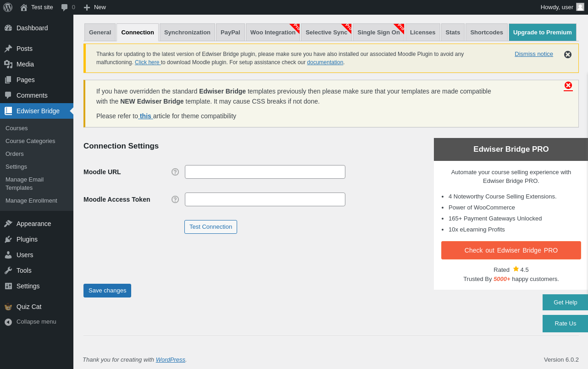Click the Test Connection button
The height and width of the screenshot is (369, 588).
pos(211,227)
